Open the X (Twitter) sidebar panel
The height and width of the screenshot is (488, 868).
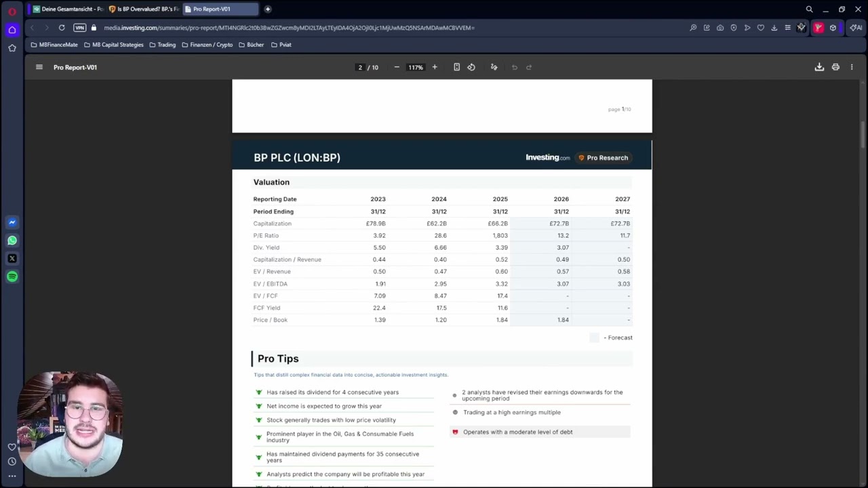tap(12, 258)
